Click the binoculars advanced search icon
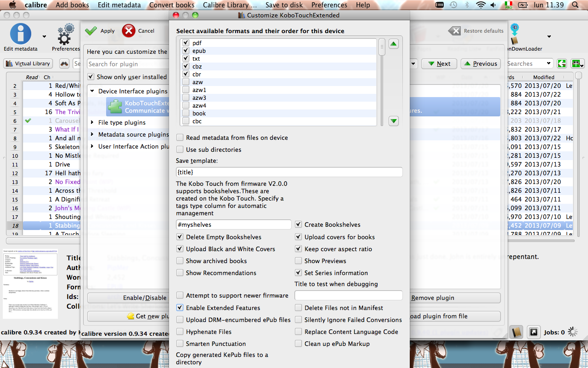Screen dimensions: 588x368 64,63
